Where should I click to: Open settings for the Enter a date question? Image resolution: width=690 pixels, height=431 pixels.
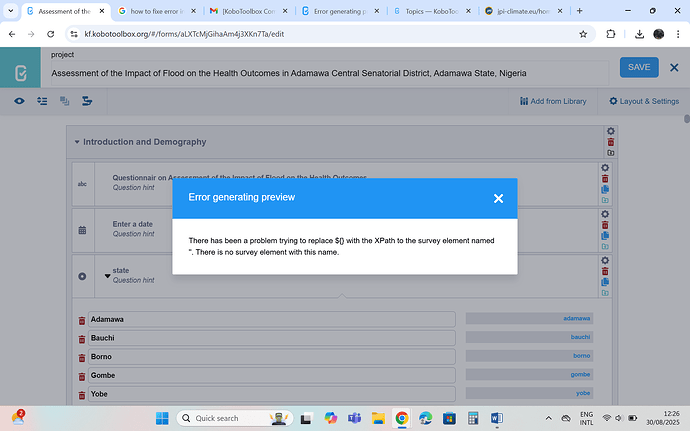[x=605, y=214]
